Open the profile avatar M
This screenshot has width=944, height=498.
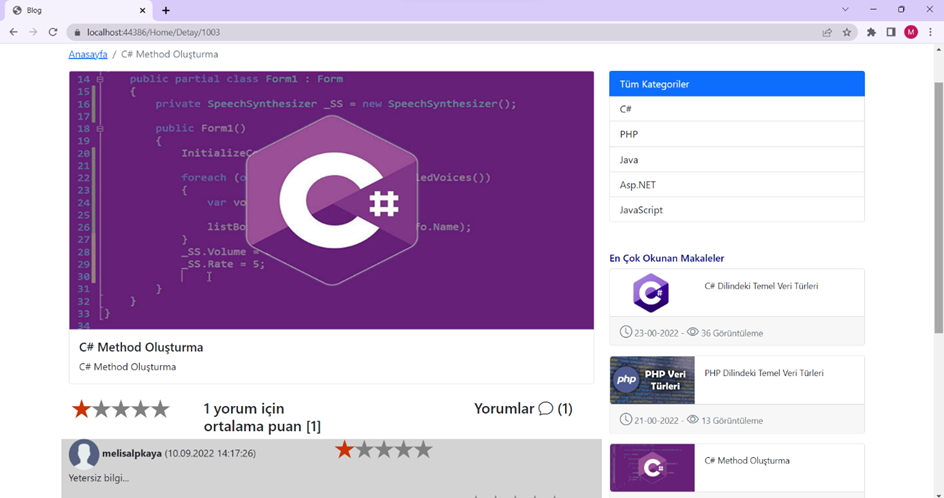coord(911,33)
